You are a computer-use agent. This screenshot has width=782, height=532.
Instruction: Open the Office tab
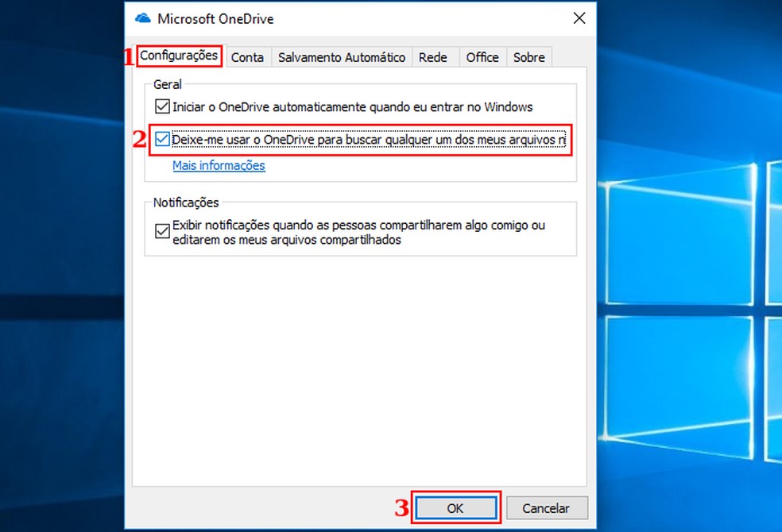pos(482,57)
